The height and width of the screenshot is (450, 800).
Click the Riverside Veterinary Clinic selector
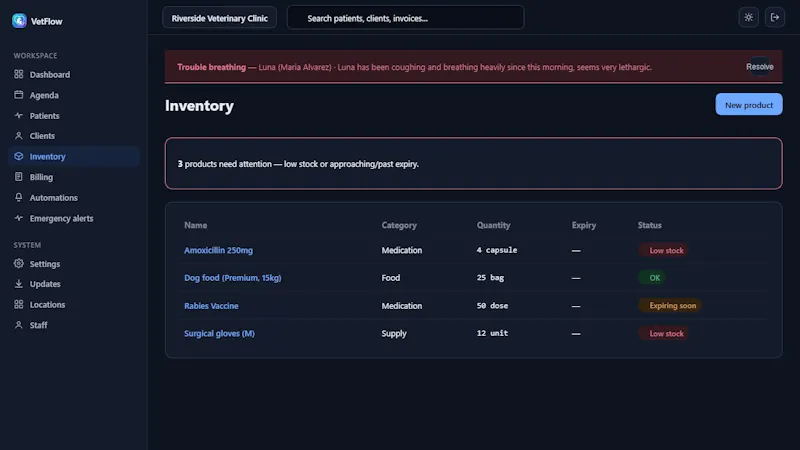(x=219, y=18)
